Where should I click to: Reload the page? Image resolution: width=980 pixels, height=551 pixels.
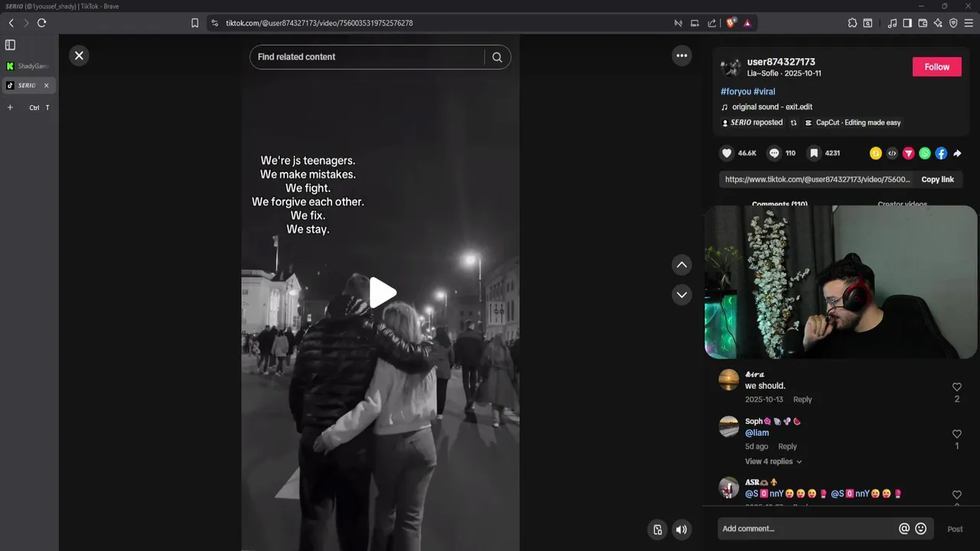41,23
